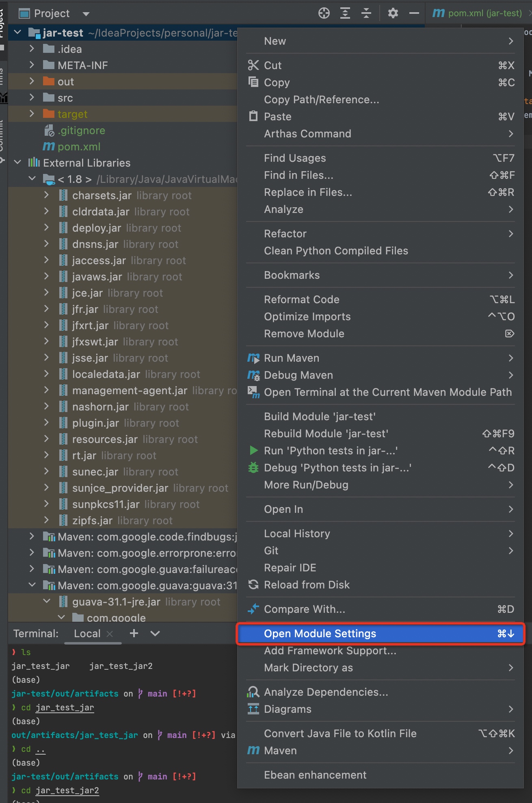
Task: Open the Project view selector dropdown
Action: [x=86, y=14]
